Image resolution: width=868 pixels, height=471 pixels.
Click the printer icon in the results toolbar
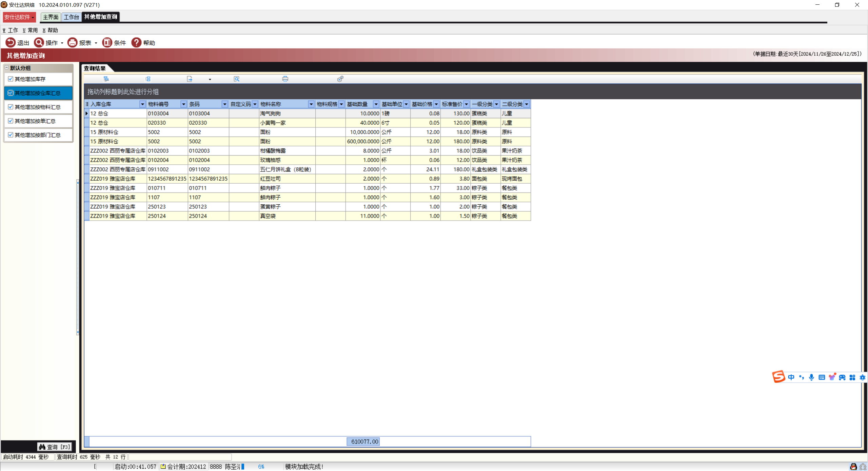[x=285, y=79]
